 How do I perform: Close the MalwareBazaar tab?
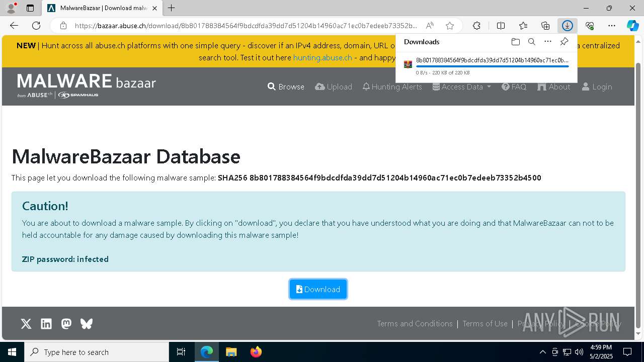(x=154, y=8)
